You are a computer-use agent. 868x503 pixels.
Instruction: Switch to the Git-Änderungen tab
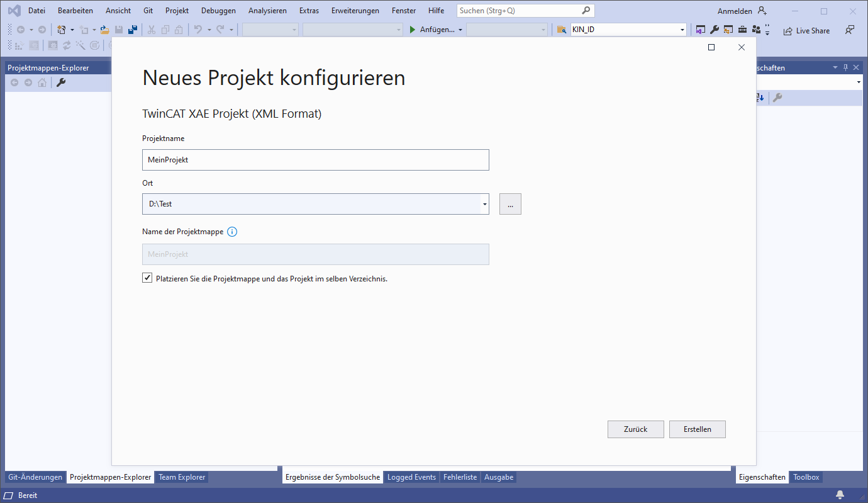35,477
